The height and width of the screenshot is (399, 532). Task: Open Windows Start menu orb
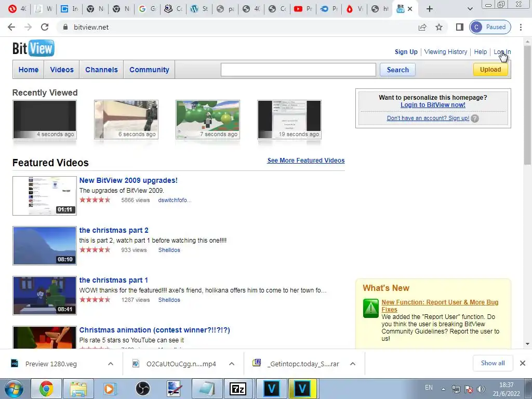pos(14,389)
